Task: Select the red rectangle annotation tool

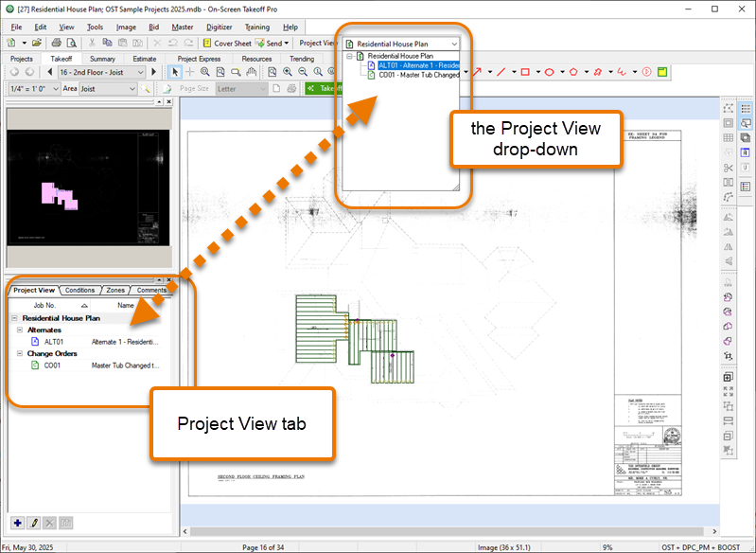Action: (x=525, y=72)
